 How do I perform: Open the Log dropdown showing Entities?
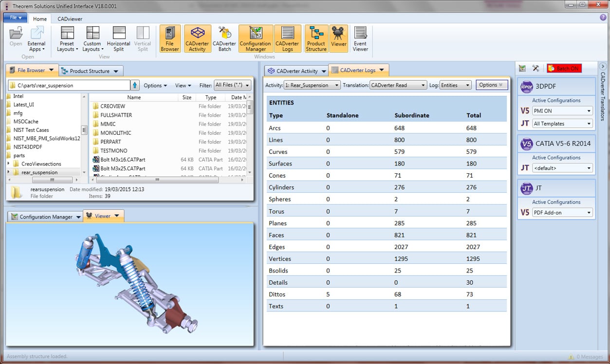456,85
